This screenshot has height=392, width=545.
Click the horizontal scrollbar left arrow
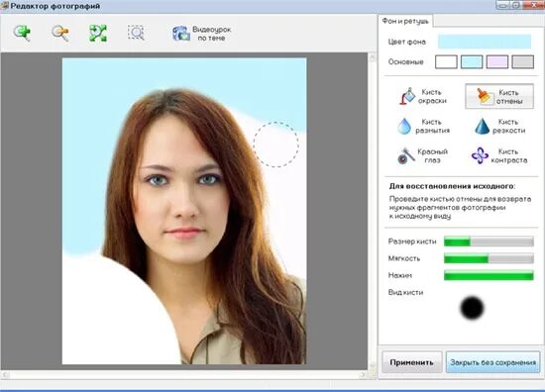coord(5,375)
